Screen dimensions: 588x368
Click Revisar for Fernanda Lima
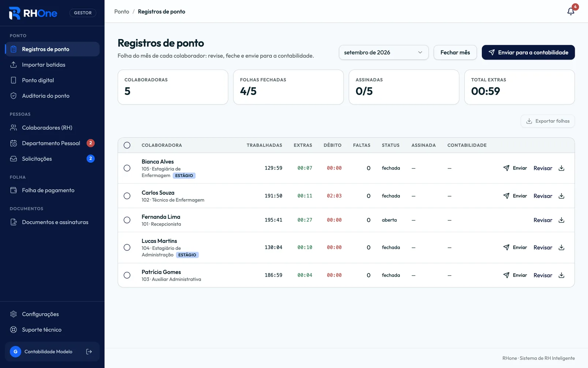click(543, 220)
